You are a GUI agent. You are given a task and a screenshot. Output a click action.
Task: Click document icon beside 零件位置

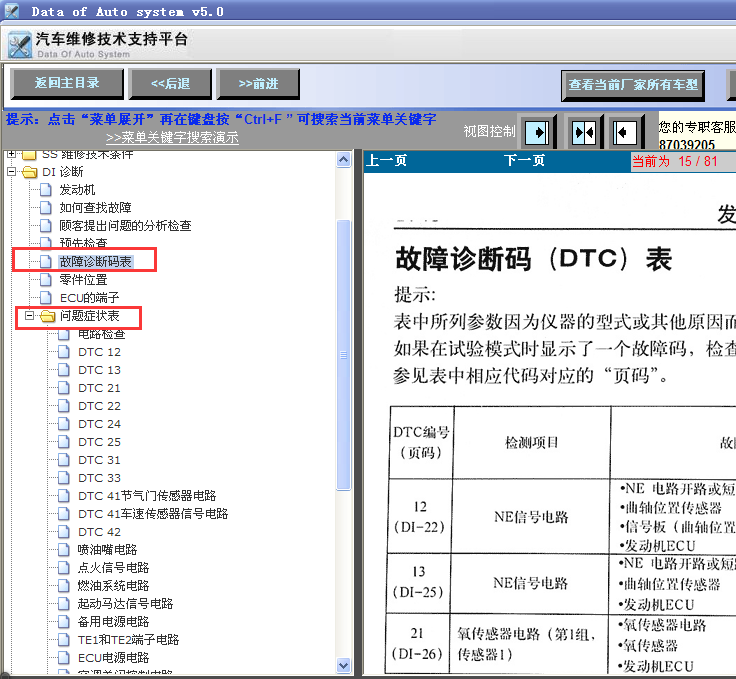pos(46,280)
